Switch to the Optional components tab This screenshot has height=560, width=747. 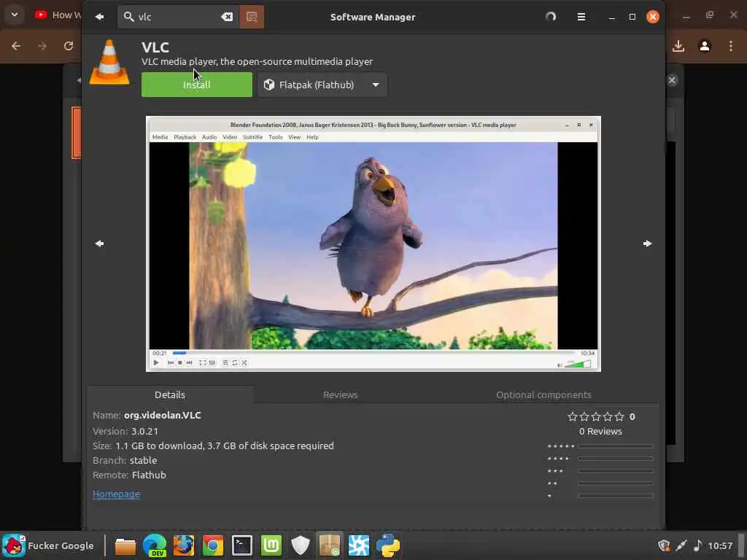click(x=543, y=394)
